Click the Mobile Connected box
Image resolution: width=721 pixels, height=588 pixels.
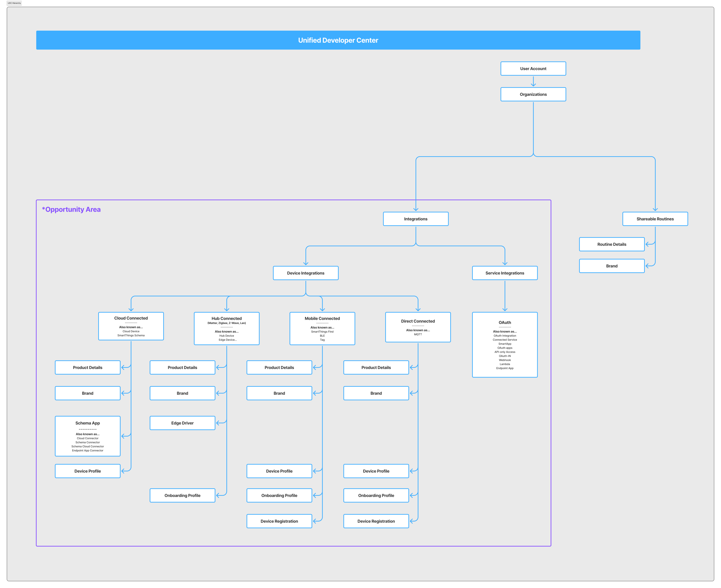[322, 328]
